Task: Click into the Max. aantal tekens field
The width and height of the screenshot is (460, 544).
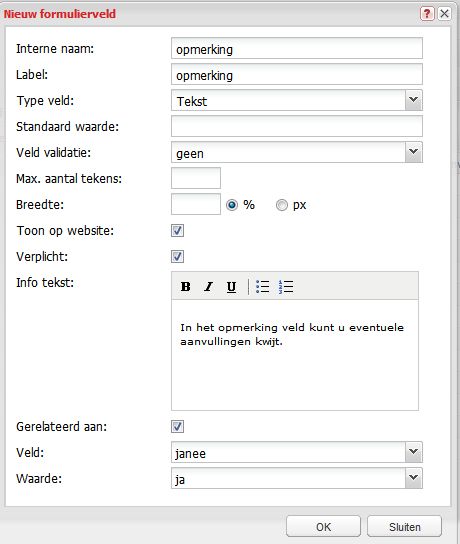Action: [x=196, y=178]
